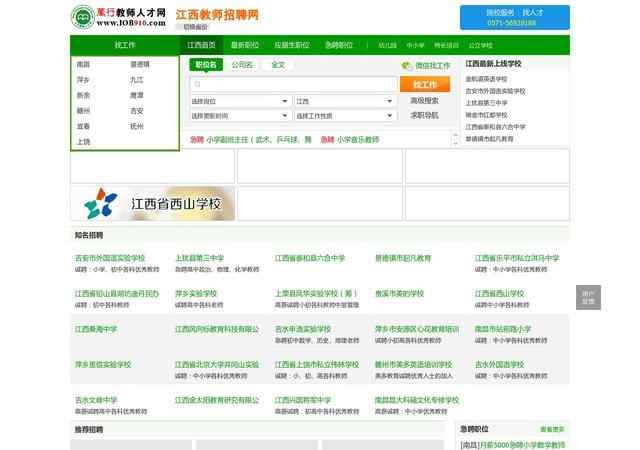Select the 职位名 search tab
640x450 pixels.
(206, 65)
